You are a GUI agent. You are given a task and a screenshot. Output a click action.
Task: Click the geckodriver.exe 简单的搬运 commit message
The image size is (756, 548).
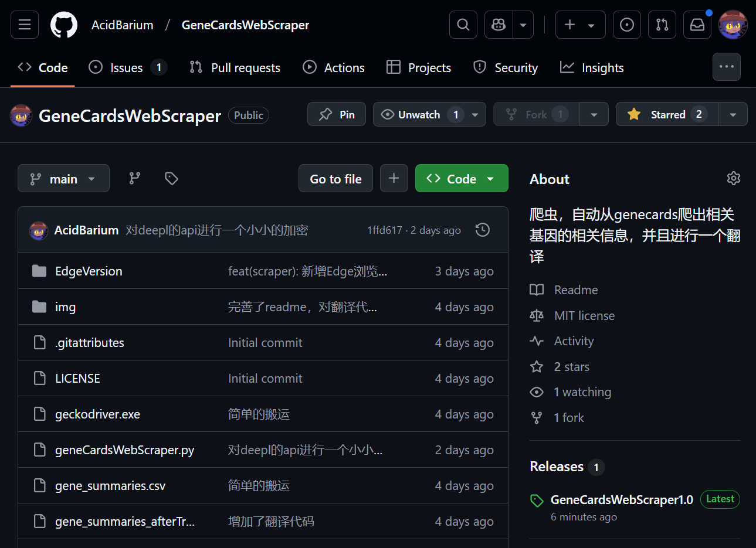click(259, 414)
